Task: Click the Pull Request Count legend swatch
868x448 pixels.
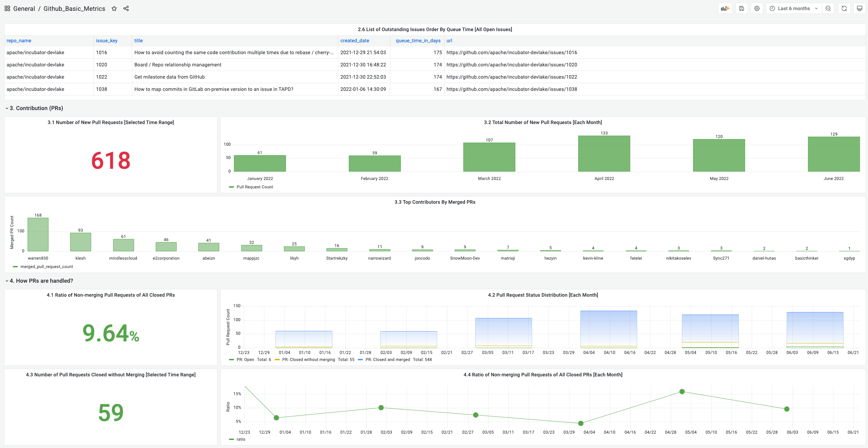Action: coord(231,187)
